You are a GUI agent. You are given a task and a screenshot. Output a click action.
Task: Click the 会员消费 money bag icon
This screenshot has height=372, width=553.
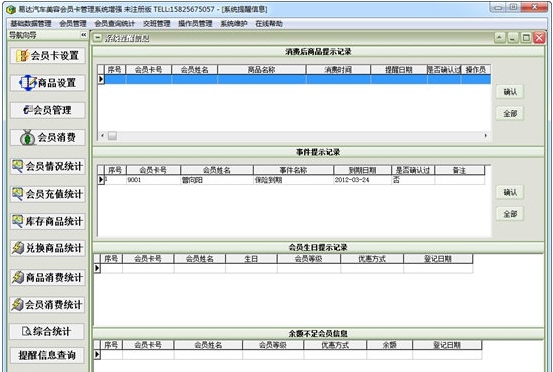point(27,138)
